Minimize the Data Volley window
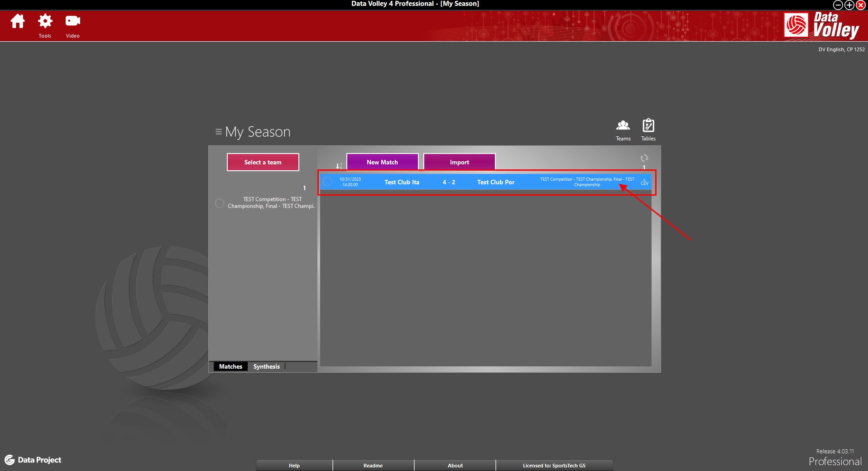 [x=838, y=5]
